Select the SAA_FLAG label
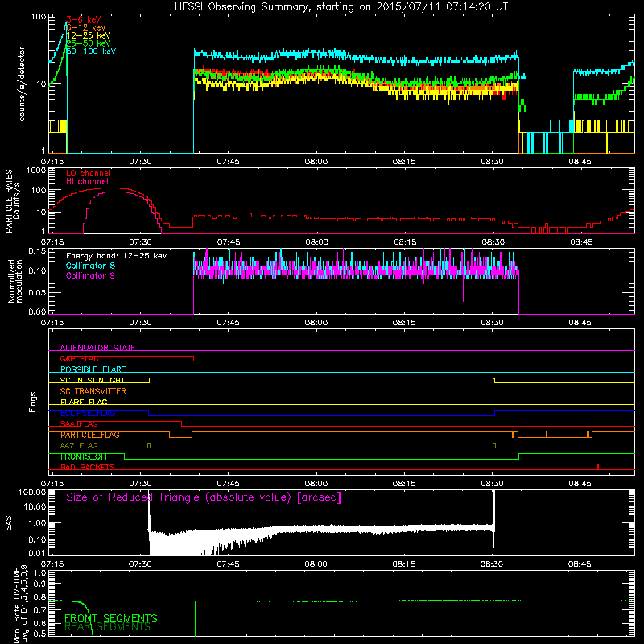Screen dimensions: 644x644 pos(79,424)
